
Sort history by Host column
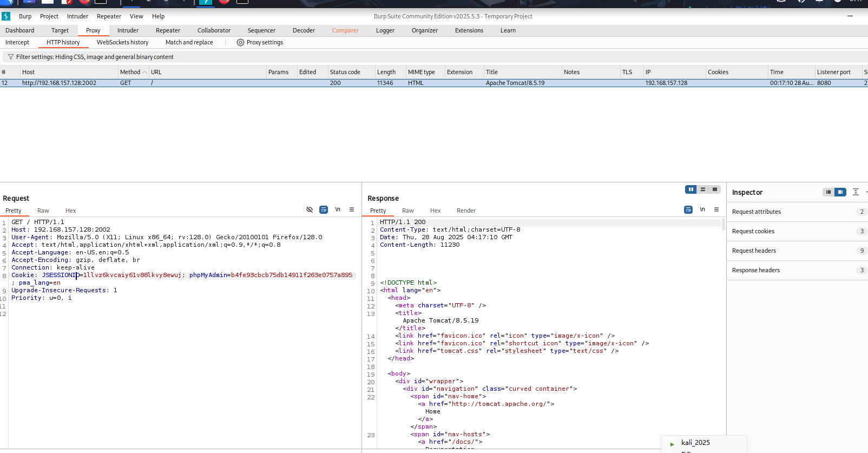(69, 72)
